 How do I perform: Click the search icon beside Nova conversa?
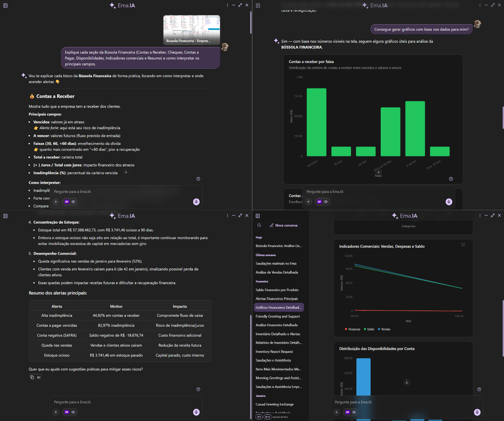259,225
